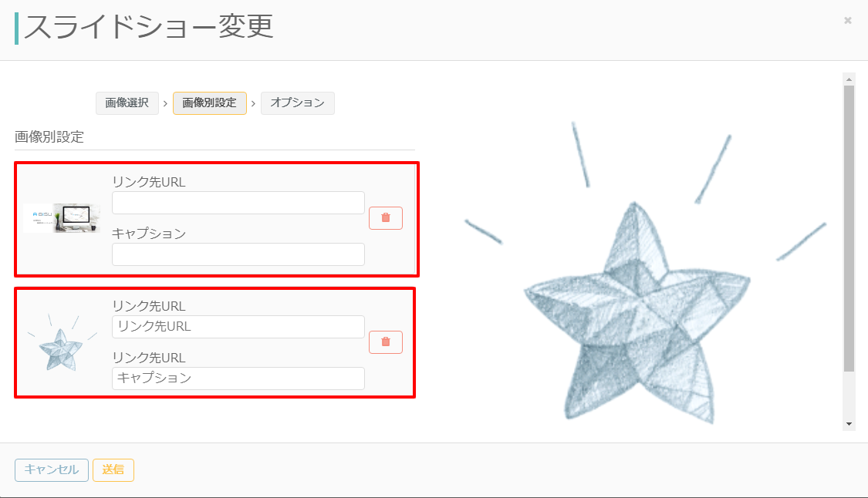
Task: Click chevron between 画像選択 and 画像別設定
Action: tap(165, 103)
